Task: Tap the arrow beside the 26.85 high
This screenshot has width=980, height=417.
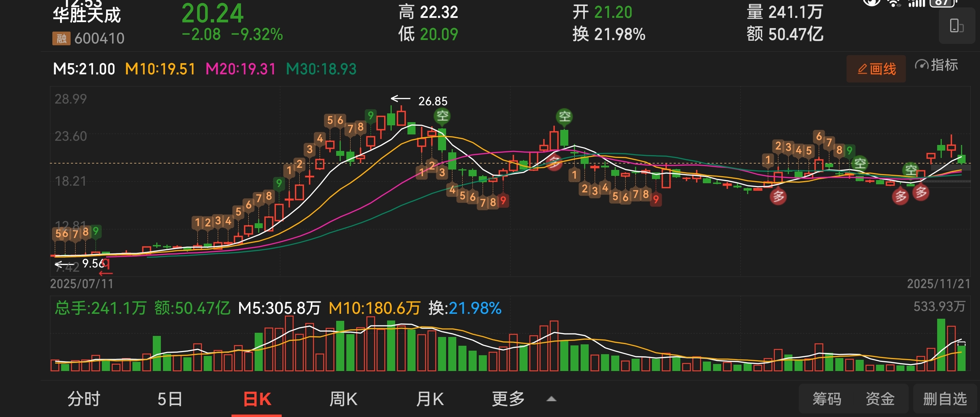Action: pos(400,99)
